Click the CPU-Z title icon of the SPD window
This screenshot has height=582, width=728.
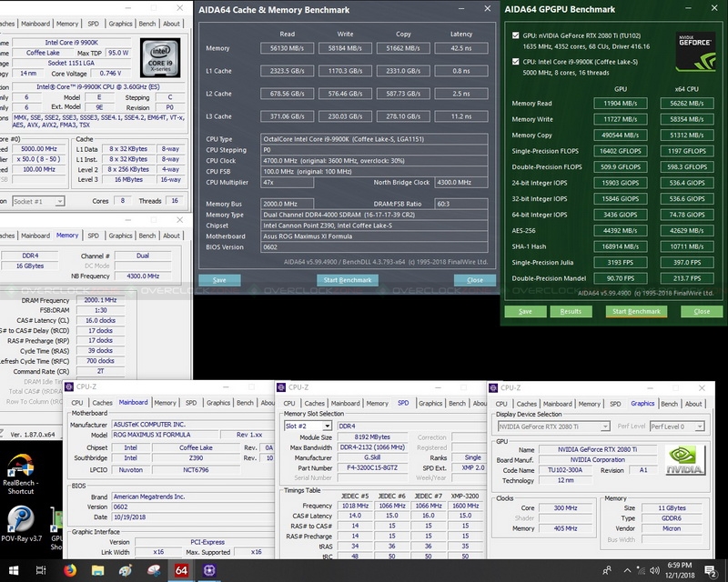tap(281, 387)
